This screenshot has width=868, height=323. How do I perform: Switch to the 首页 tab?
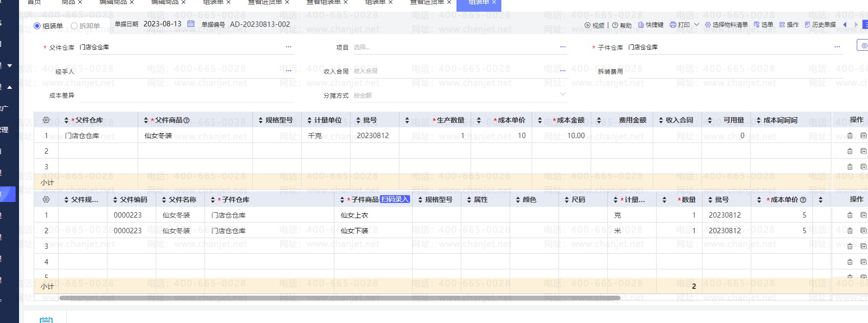click(34, 2)
